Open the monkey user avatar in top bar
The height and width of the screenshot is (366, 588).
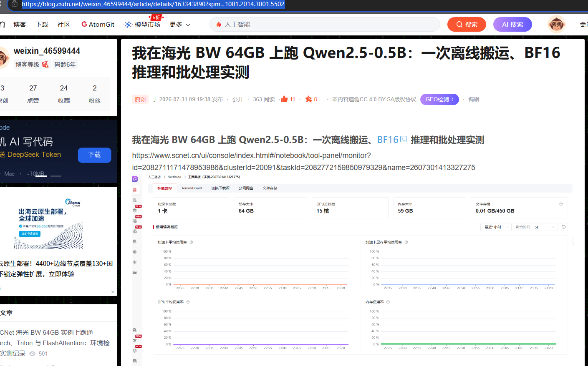tap(556, 25)
